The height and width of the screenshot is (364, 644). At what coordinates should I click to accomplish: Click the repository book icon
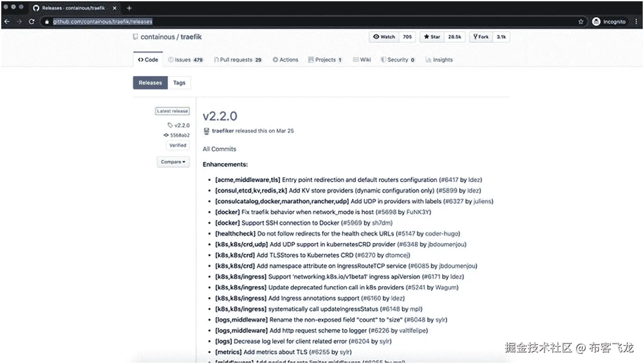(136, 37)
